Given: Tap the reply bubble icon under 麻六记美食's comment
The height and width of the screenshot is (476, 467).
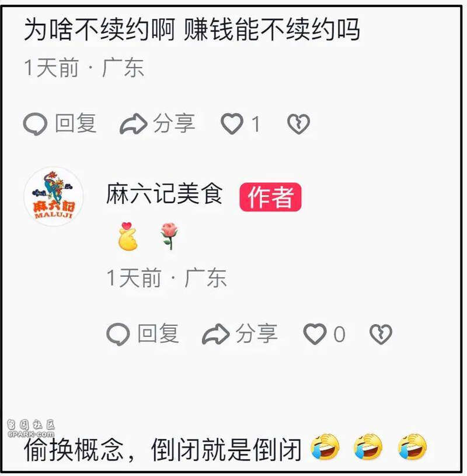Looking at the screenshot, I should (x=118, y=334).
